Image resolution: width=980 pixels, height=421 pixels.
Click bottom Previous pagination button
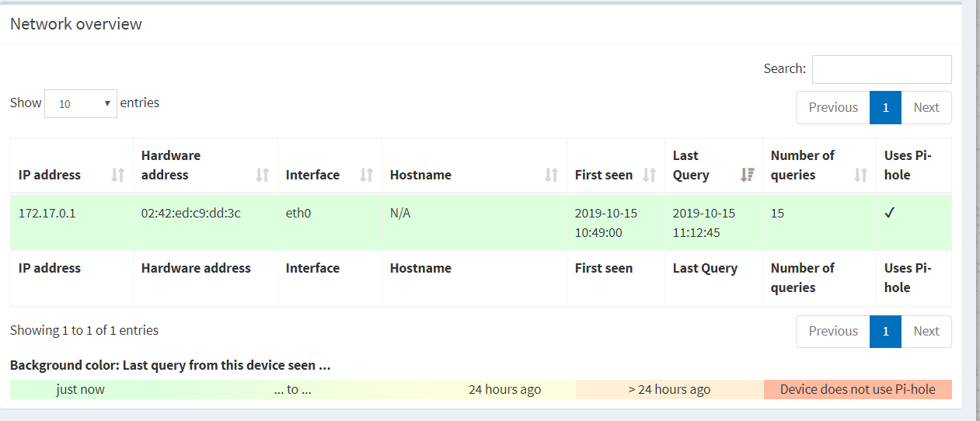tap(833, 332)
